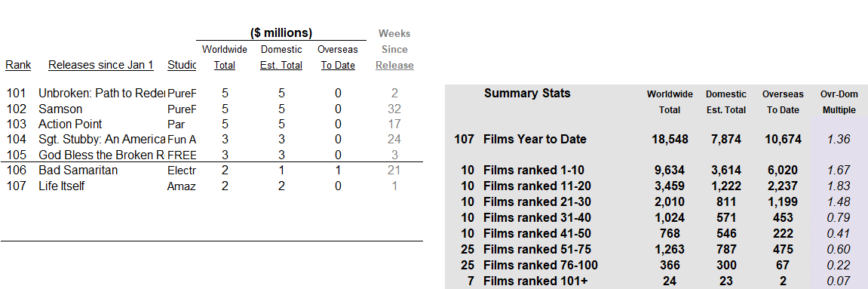Select the Worldwide Total column header
The width and height of the screenshot is (868, 289).
[225, 57]
